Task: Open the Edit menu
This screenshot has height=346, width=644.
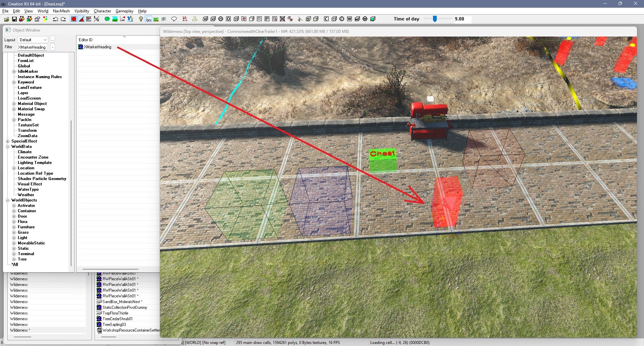Action: tap(16, 11)
